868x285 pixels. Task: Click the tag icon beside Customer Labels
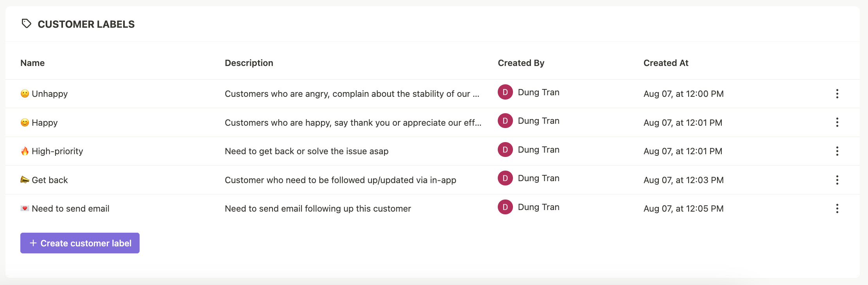pyautogui.click(x=26, y=24)
